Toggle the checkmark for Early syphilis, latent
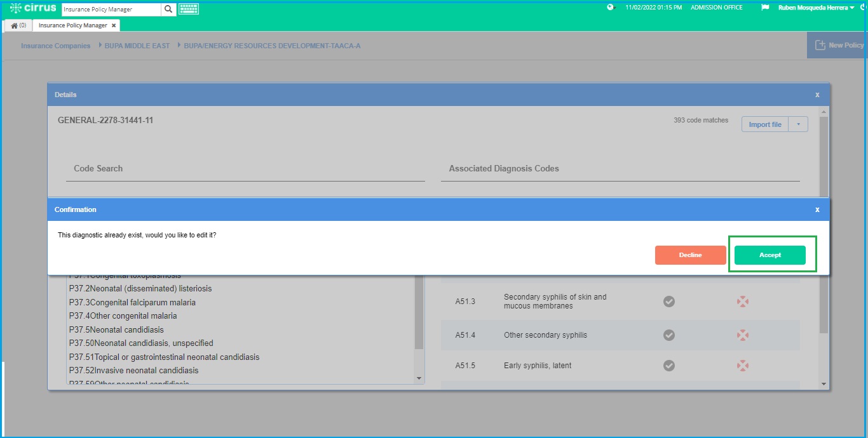 coord(669,366)
